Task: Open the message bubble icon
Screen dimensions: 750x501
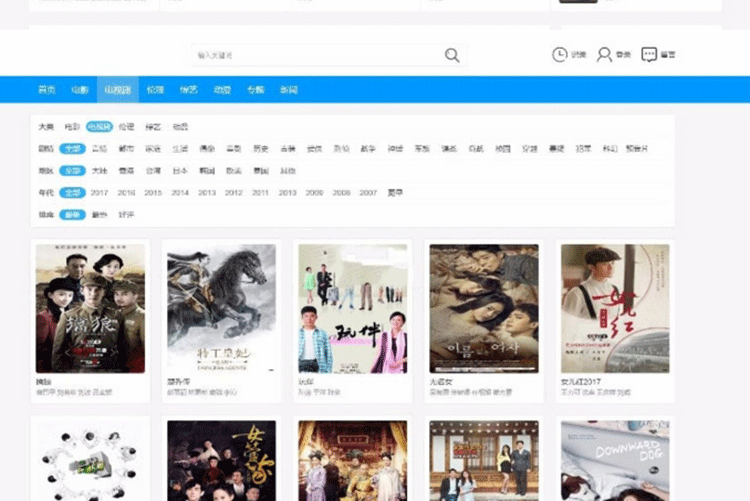Action: (649, 55)
